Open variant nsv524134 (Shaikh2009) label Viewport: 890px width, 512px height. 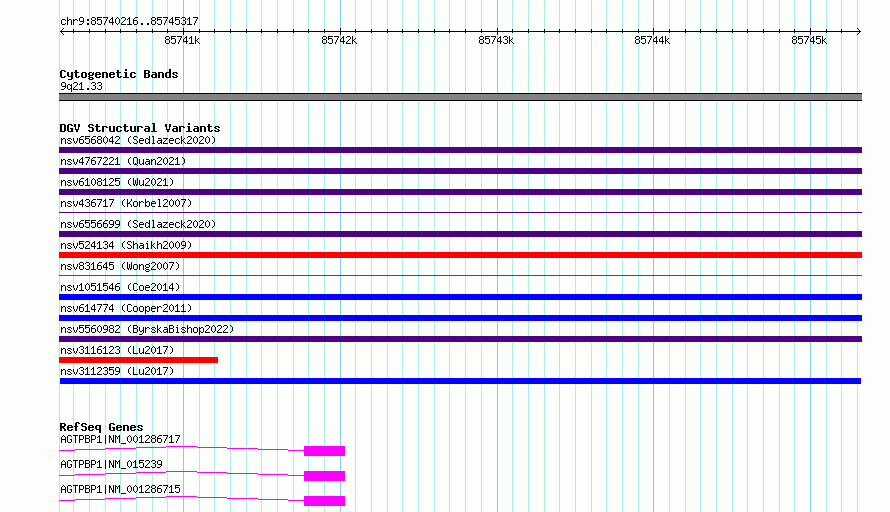pos(126,245)
